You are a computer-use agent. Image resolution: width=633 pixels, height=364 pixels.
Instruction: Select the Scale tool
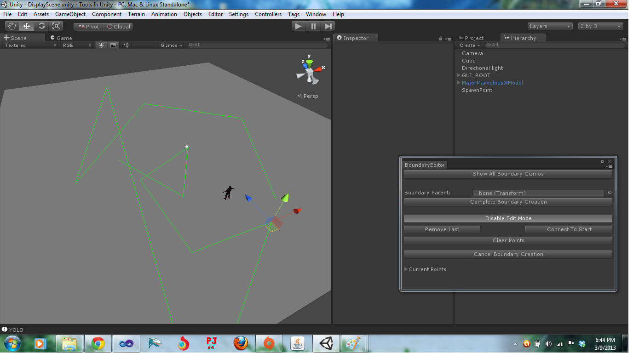click(x=56, y=26)
